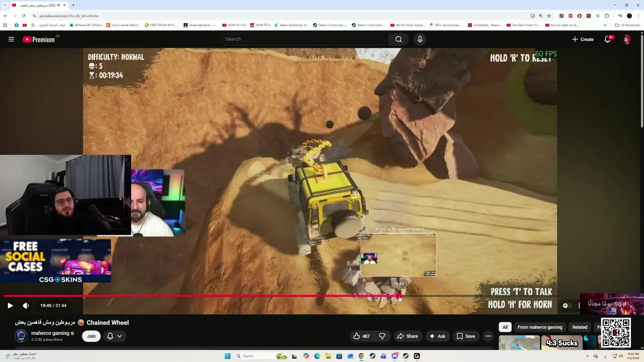Open the account avatar menu
644x362 pixels.
[627, 39]
